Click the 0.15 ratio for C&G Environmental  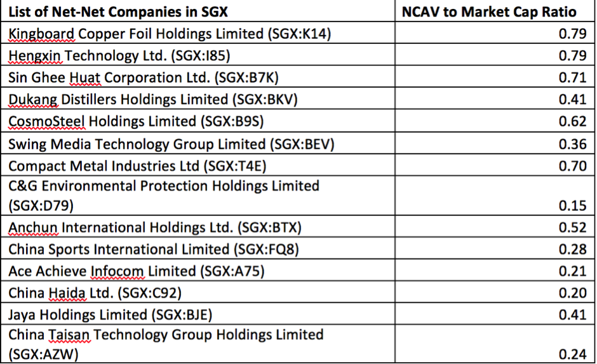[572, 206]
